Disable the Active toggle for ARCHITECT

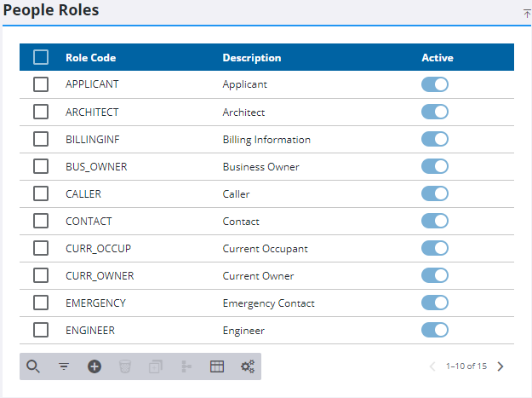click(435, 112)
